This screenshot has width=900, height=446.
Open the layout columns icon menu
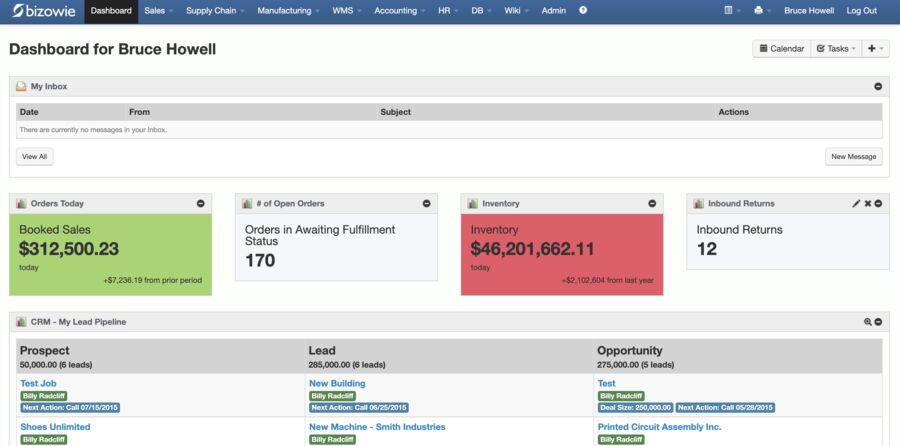[732, 10]
